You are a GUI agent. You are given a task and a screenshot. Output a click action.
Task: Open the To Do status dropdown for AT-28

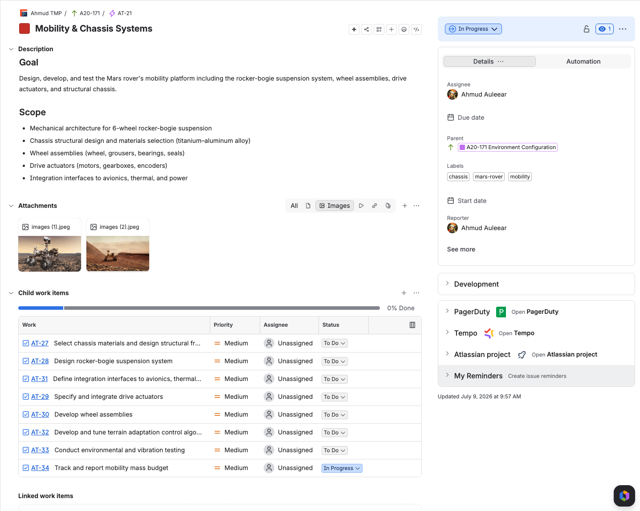click(x=334, y=361)
